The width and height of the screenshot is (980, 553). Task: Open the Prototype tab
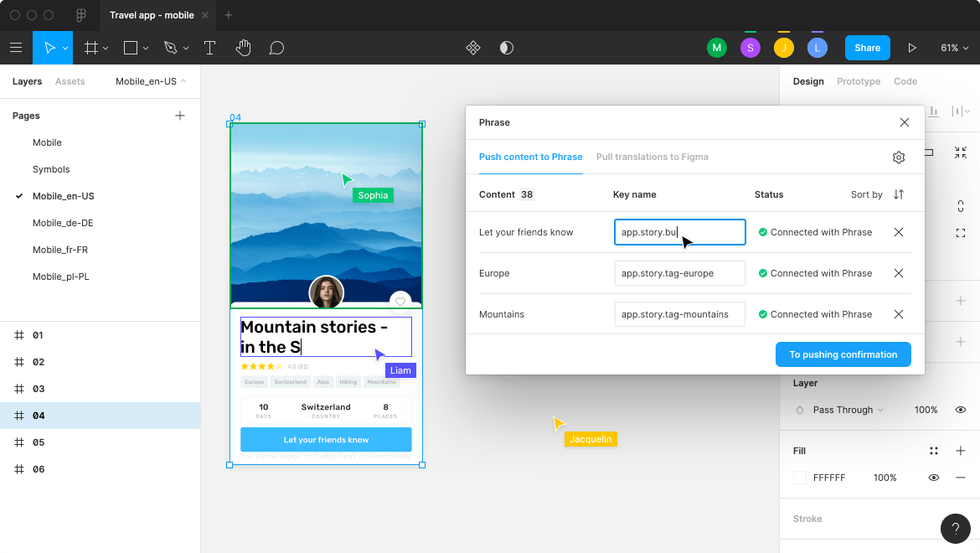(858, 81)
